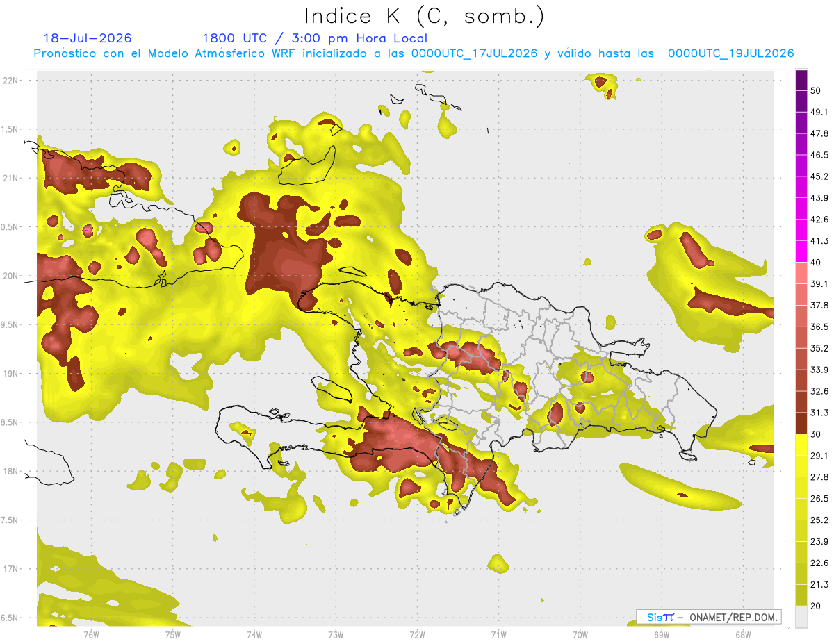Pick the grey legend band below 20
The width and height of the screenshot is (834, 644).
tap(802, 616)
